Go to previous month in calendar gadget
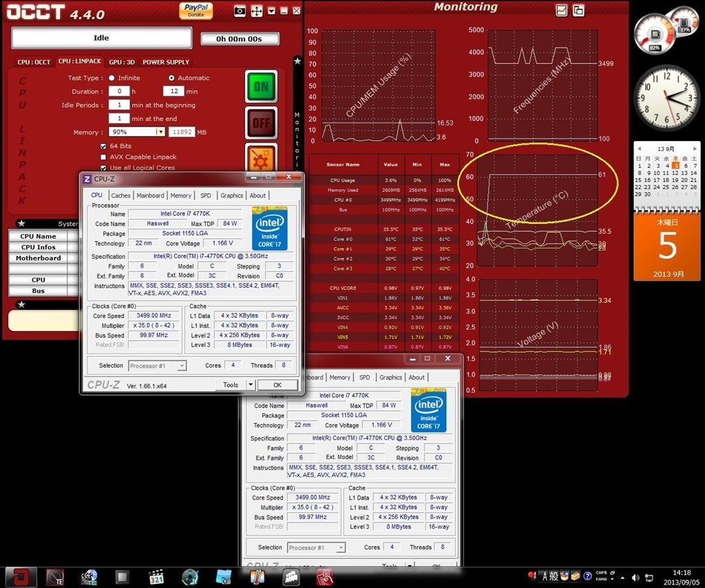 [x=639, y=148]
